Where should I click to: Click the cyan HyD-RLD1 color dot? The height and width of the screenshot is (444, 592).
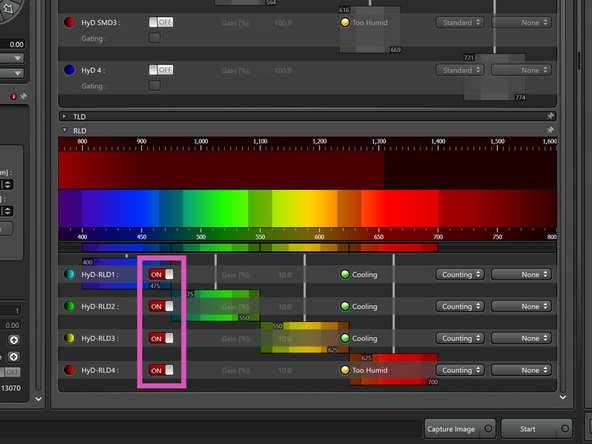(x=69, y=274)
